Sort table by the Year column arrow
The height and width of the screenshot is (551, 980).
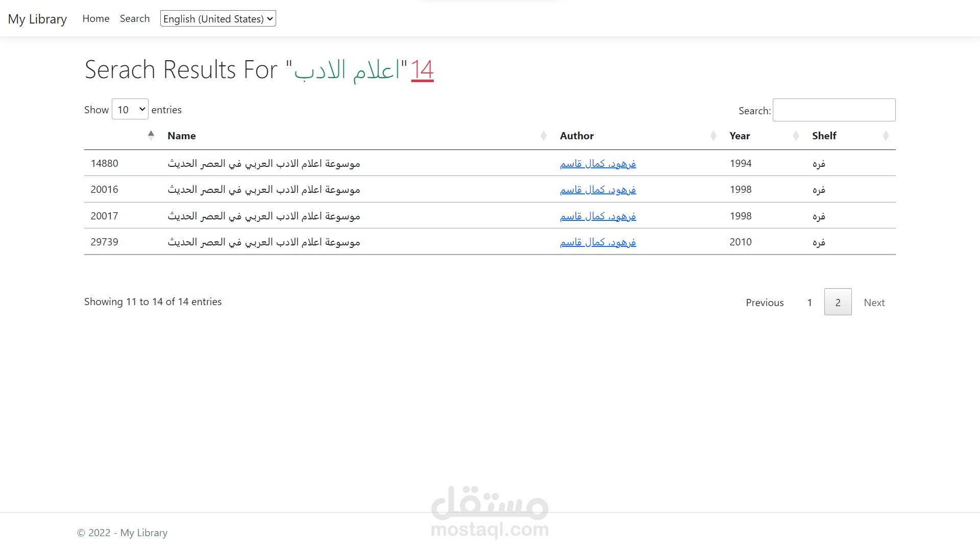point(795,135)
